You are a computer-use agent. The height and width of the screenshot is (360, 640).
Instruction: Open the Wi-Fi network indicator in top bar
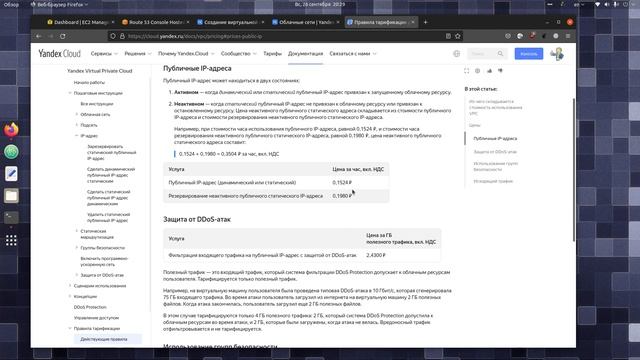click(x=597, y=4)
